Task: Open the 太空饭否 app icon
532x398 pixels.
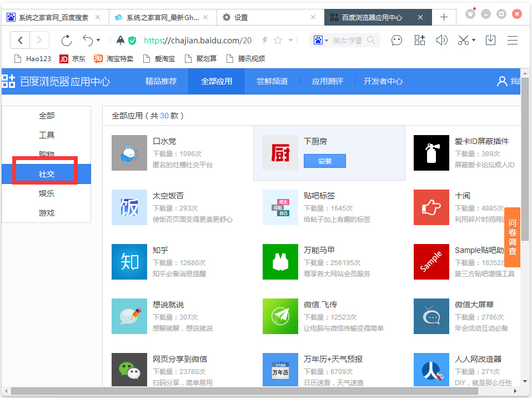Action: 129,207
